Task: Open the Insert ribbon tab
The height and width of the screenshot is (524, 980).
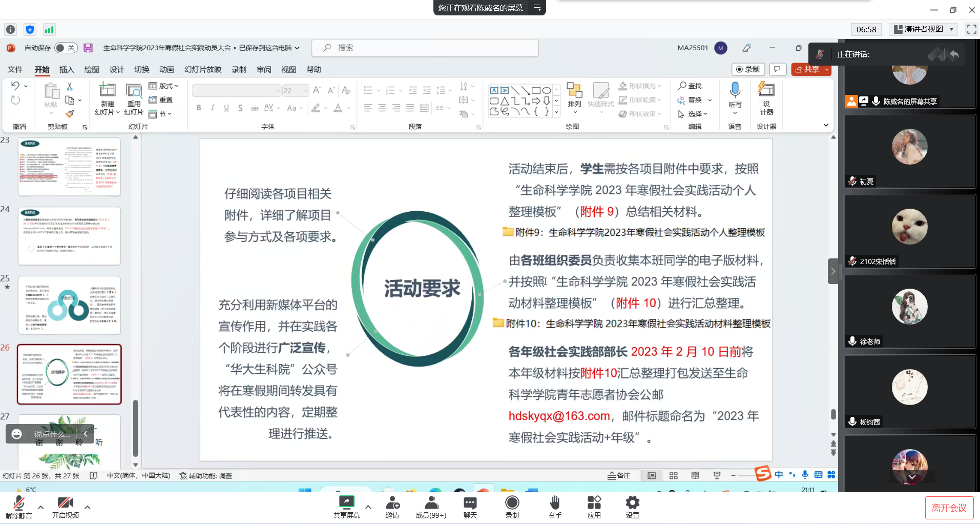Action: click(67, 70)
